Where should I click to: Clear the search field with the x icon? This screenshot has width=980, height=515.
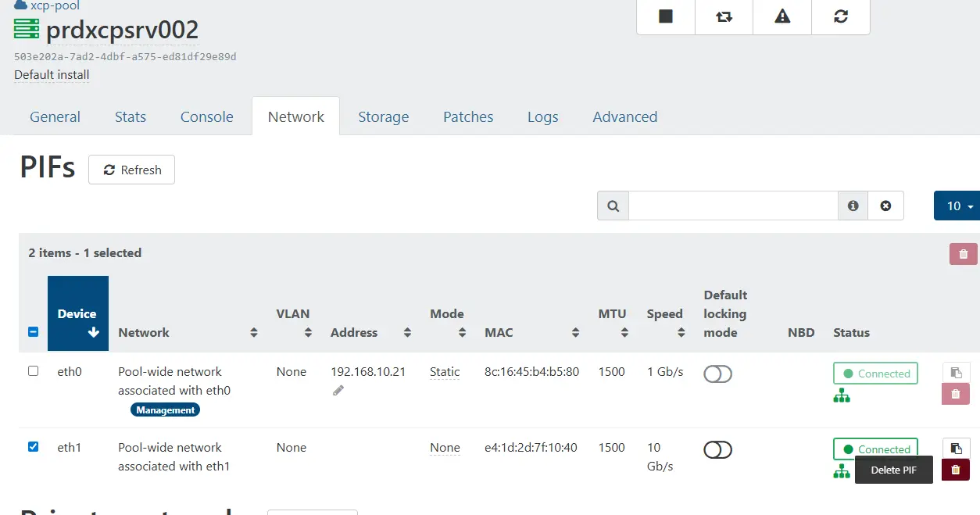point(886,206)
